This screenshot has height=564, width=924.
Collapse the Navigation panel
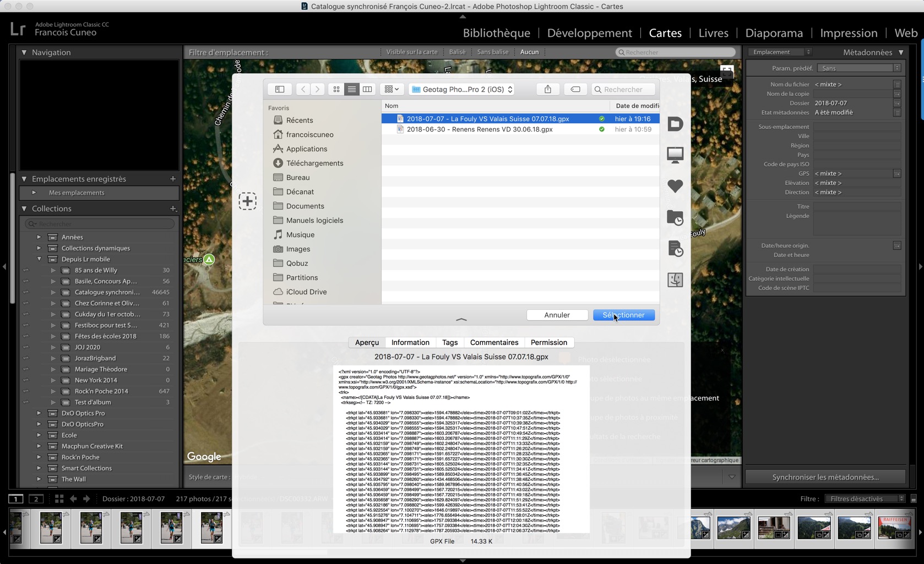click(24, 52)
